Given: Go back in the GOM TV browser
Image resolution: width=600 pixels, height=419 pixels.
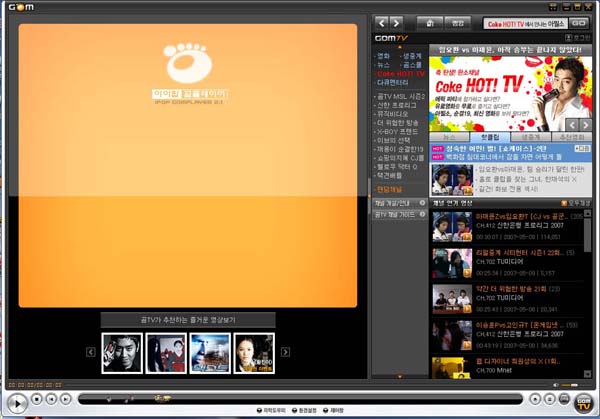Looking at the screenshot, I should pos(382,23).
